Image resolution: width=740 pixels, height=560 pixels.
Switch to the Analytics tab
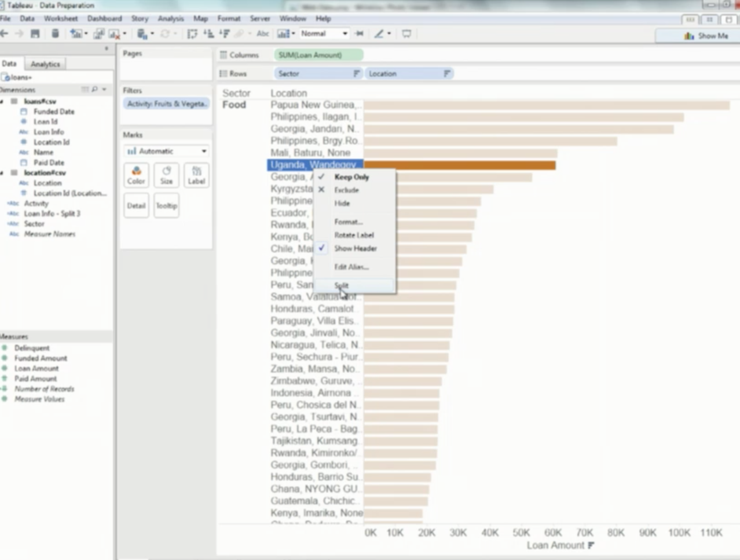tap(45, 64)
